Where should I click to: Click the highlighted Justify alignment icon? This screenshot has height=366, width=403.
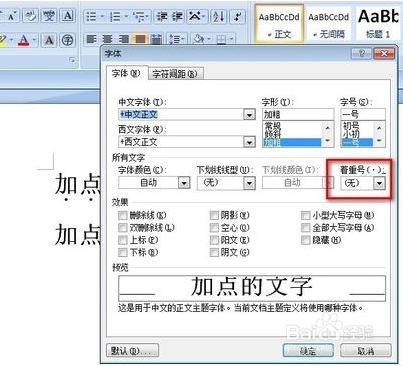(140, 40)
